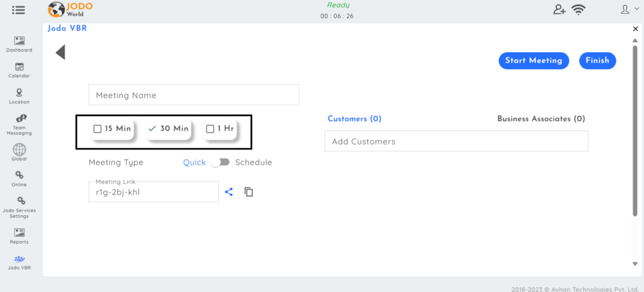Open the hamburger menu icon
The height and width of the screenshot is (292, 644).
pyautogui.click(x=18, y=10)
